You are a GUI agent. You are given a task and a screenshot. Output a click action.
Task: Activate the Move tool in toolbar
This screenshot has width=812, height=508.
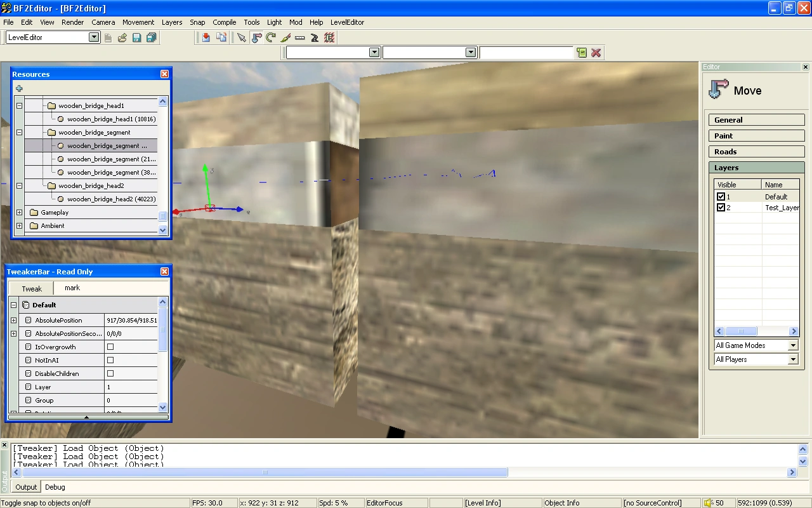coord(256,37)
